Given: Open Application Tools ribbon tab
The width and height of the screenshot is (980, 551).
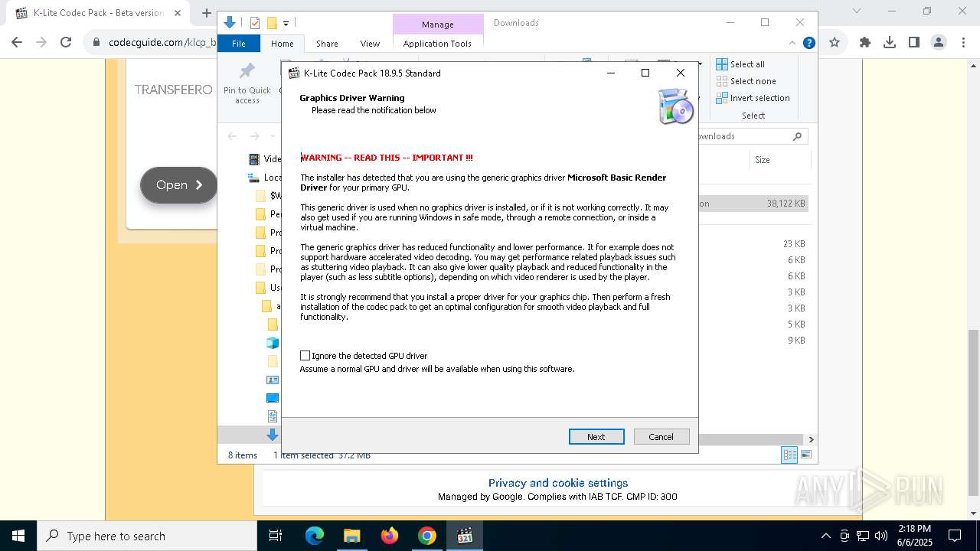Looking at the screenshot, I should (x=437, y=44).
